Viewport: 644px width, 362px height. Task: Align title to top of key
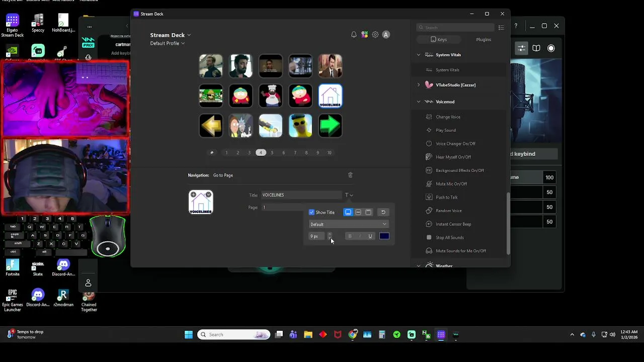click(368, 212)
